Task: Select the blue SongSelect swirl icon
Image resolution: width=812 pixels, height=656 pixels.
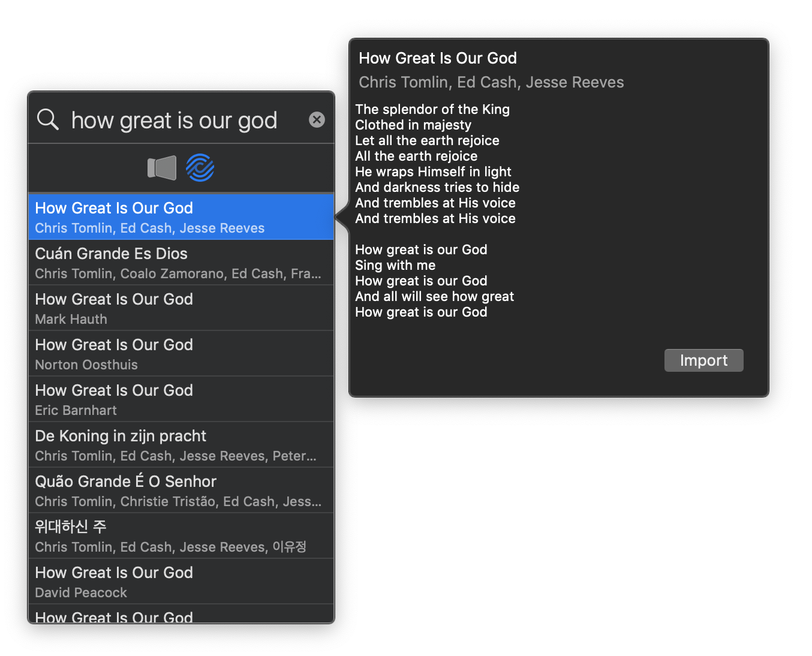Action: pos(200,168)
